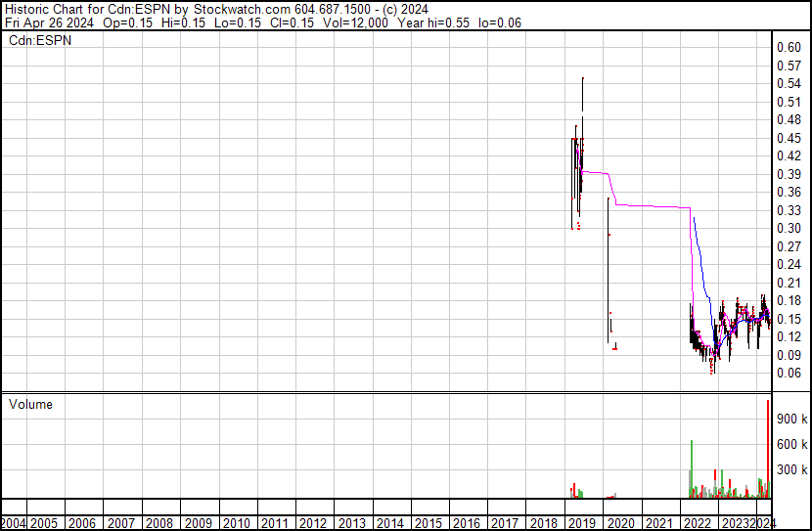
Task: Click the 0.57 price axis label
Action: pos(789,66)
